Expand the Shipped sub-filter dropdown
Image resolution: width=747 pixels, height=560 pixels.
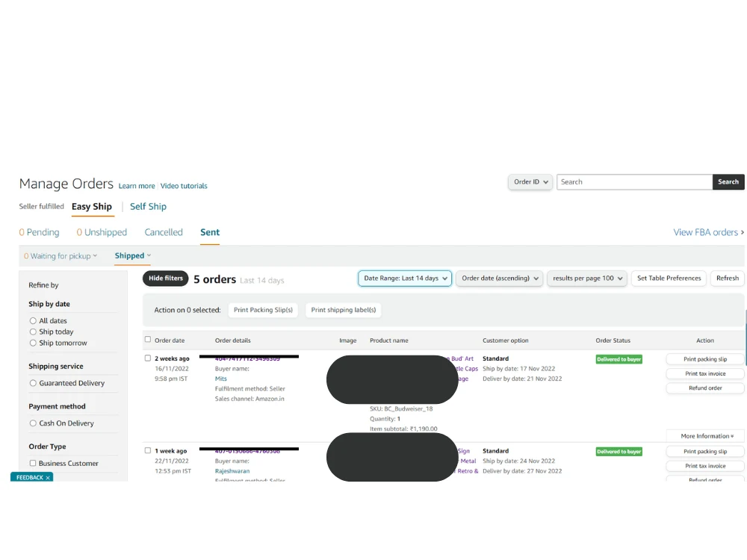(x=133, y=255)
